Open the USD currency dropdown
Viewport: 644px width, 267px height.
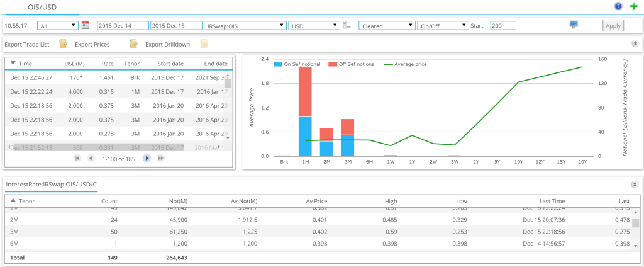pos(314,26)
